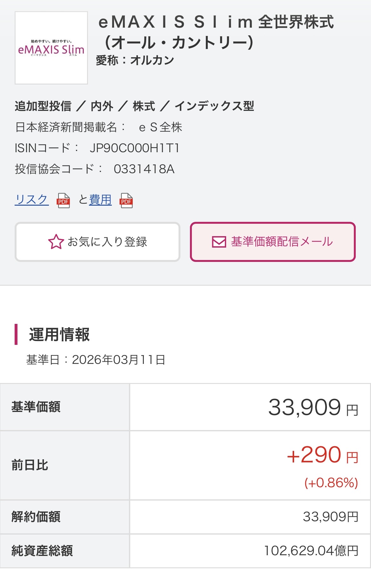Select the ISIN code JP90C000H1T1
This screenshot has height=588, width=371.
pyautogui.click(x=135, y=148)
